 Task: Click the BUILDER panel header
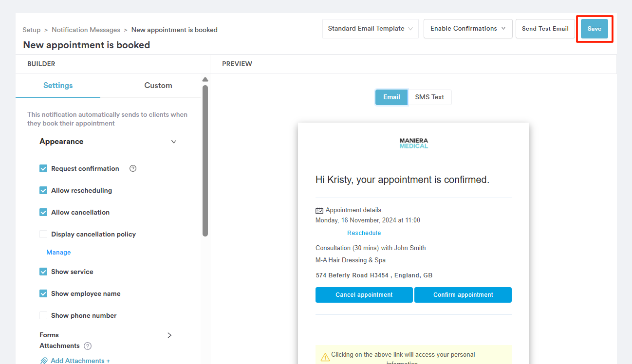pos(41,64)
